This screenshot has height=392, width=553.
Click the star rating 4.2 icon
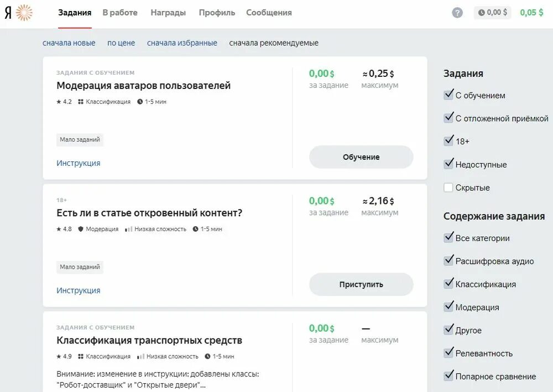click(x=59, y=102)
